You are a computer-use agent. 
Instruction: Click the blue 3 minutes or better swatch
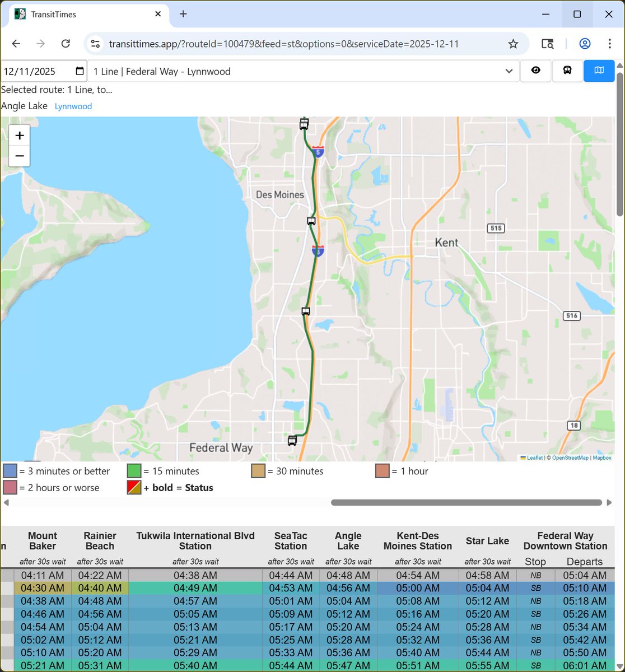[x=10, y=472]
